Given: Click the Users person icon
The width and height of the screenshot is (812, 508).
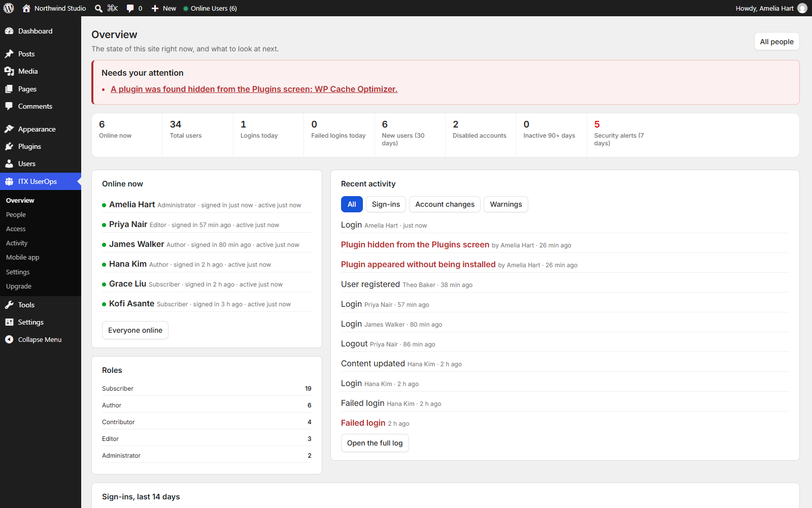Looking at the screenshot, I should coord(9,164).
